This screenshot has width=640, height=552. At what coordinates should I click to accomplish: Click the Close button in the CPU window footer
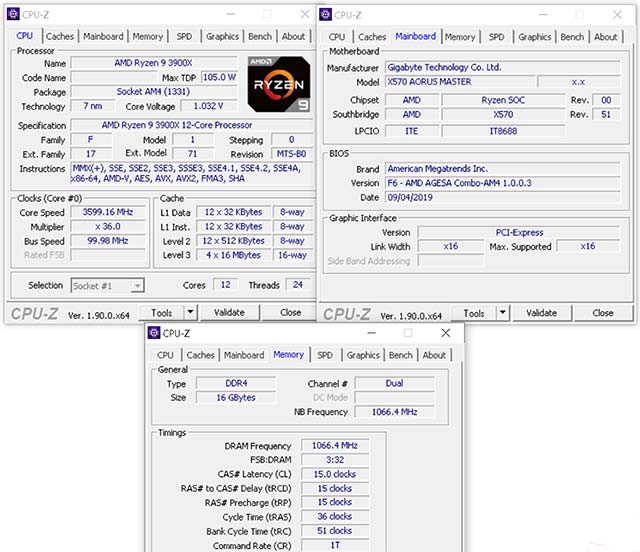click(x=291, y=313)
